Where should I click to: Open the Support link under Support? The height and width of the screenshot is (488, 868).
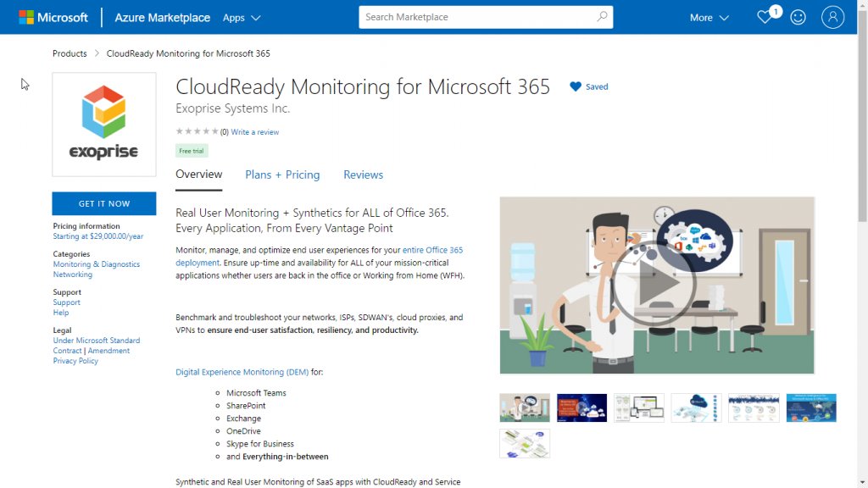(x=66, y=302)
